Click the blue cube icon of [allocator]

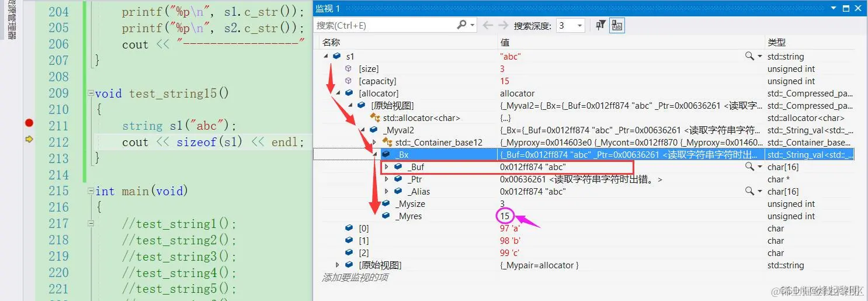[x=349, y=93]
